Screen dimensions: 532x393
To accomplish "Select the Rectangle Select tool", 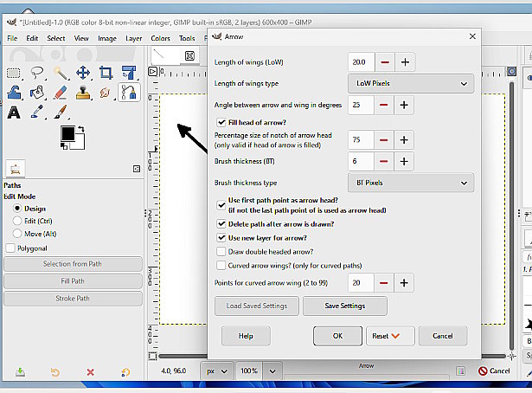I will pos(15,73).
